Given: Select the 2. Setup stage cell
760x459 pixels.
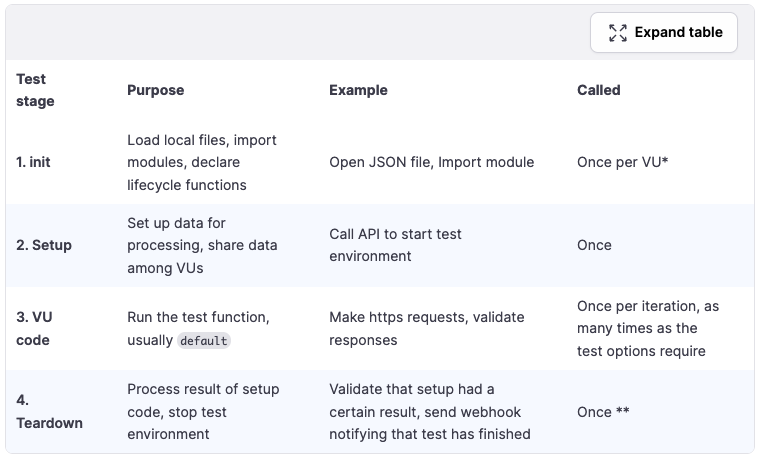Looking at the screenshot, I should [x=44, y=245].
